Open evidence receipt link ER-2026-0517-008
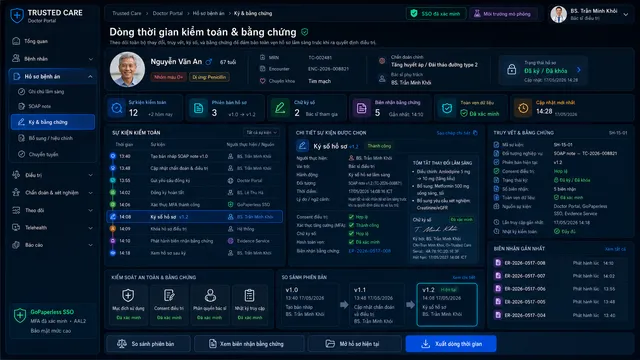Viewport: 640px width, 360px height. (369, 251)
